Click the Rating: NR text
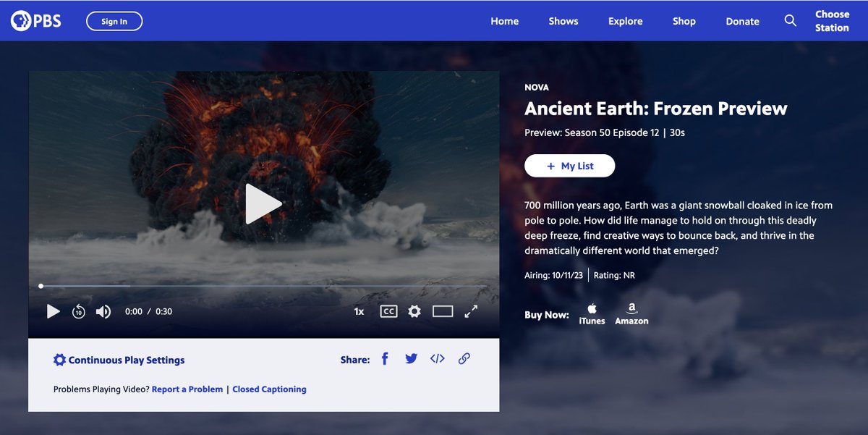868x435 pixels. pyautogui.click(x=614, y=275)
